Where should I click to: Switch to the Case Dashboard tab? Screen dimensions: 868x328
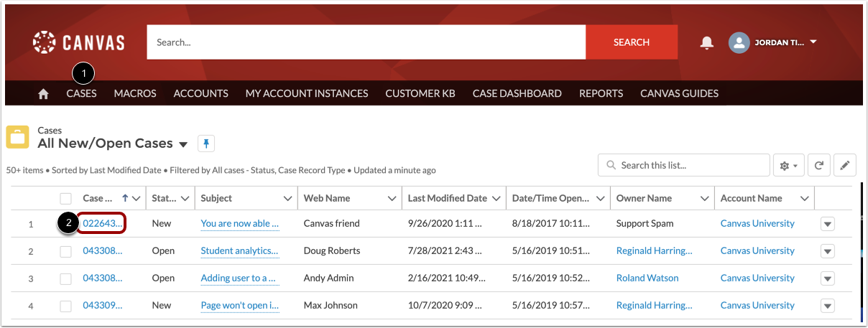coord(517,93)
